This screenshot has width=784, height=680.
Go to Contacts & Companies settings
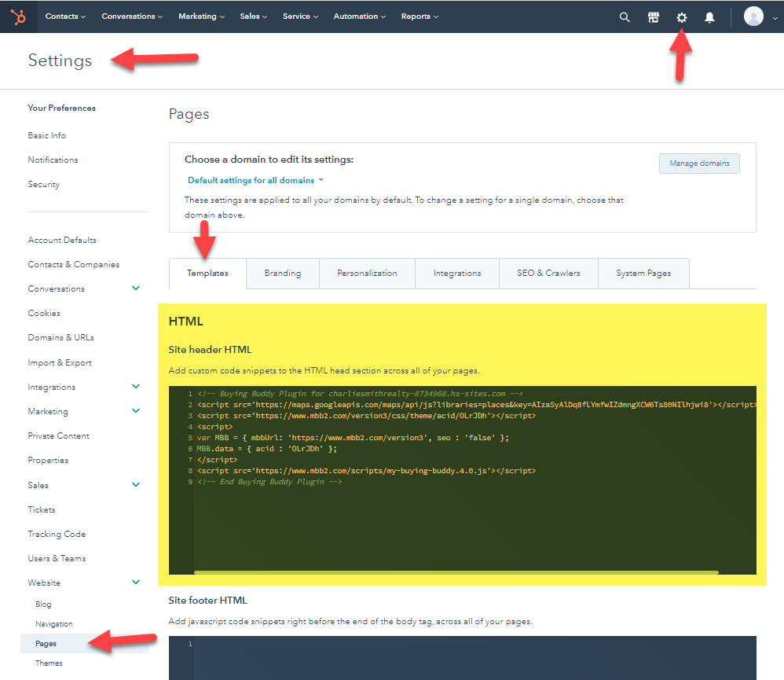pos(74,265)
